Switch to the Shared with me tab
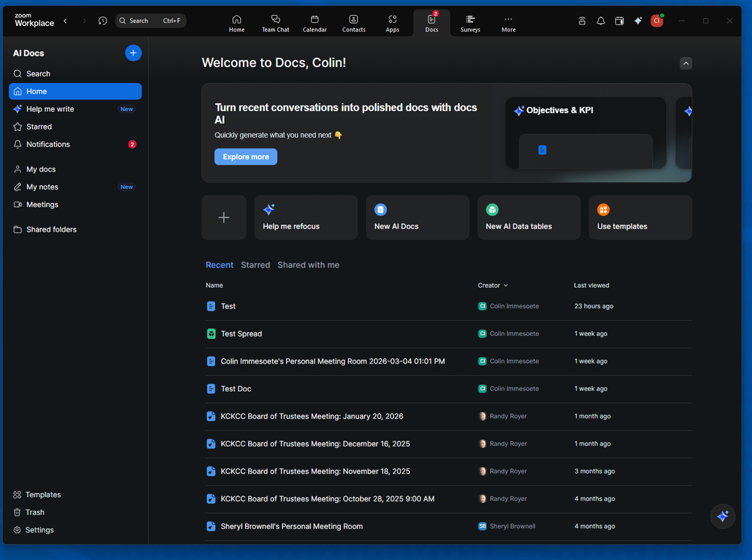The height and width of the screenshot is (560, 752). pos(309,265)
